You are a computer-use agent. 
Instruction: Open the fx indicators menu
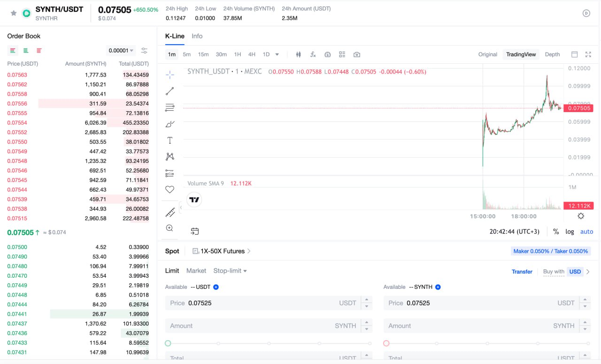pos(313,54)
